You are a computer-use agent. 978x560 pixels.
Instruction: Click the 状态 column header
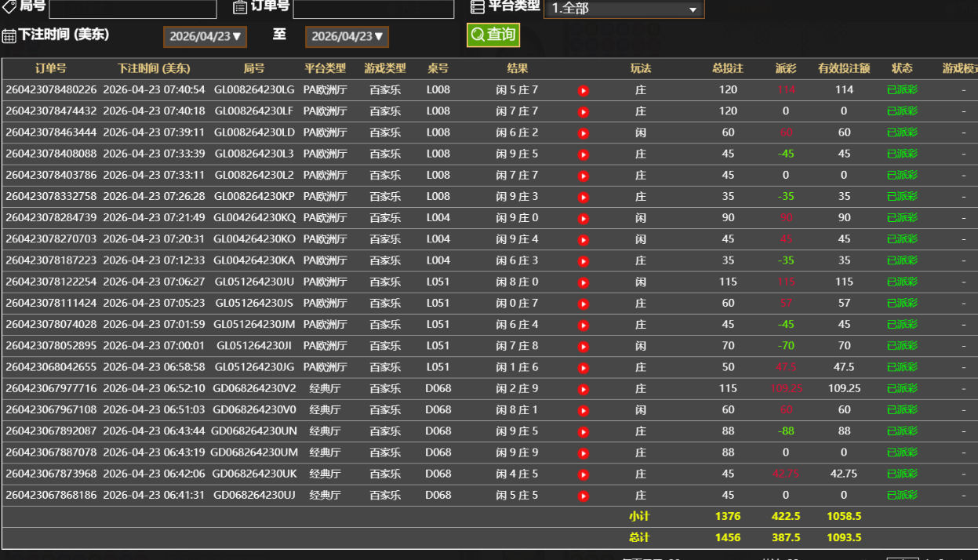(x=902, y=68)
